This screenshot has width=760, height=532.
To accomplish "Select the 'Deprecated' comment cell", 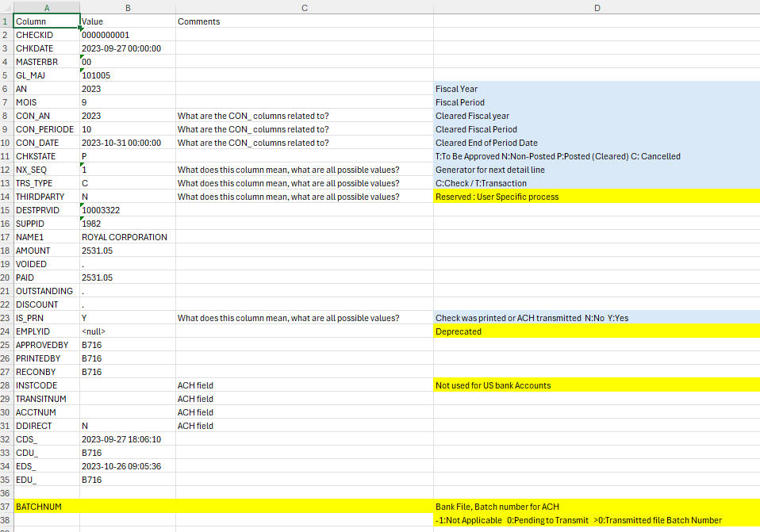I will coord(596,331).
